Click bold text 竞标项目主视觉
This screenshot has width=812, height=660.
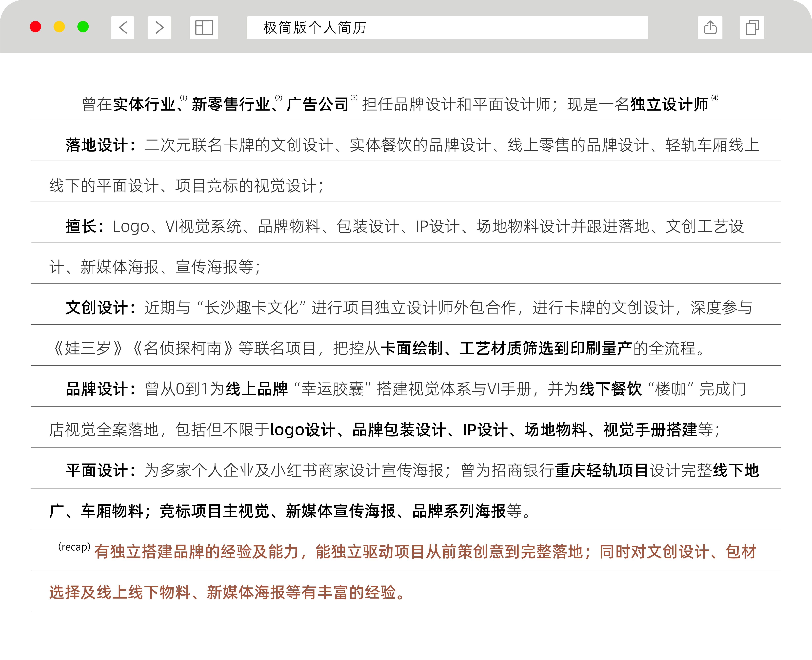(x=214, y=511)
